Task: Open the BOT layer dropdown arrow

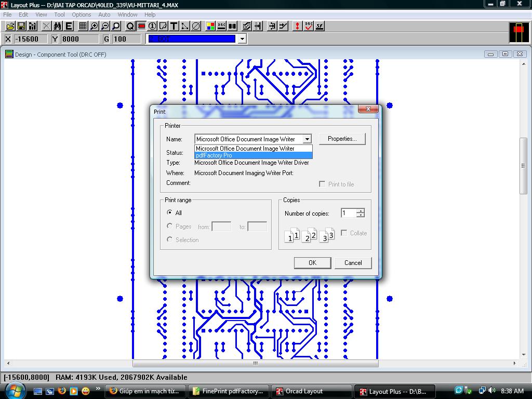Action: [242, 39]
